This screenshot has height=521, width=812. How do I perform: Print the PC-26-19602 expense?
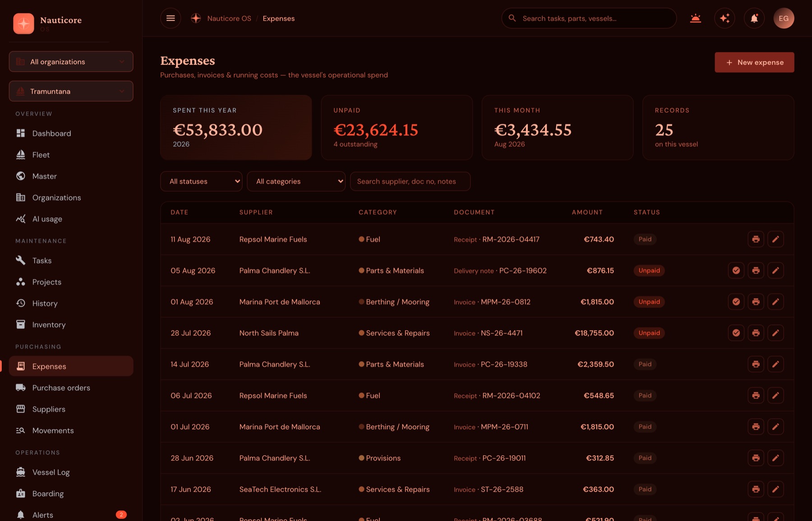tap(756, 271)
